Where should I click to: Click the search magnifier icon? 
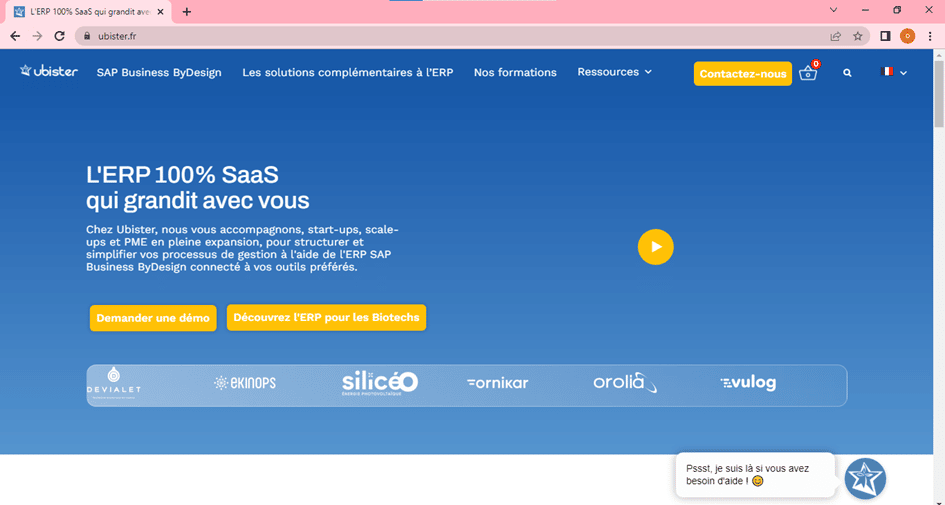[x=847, y=73]
